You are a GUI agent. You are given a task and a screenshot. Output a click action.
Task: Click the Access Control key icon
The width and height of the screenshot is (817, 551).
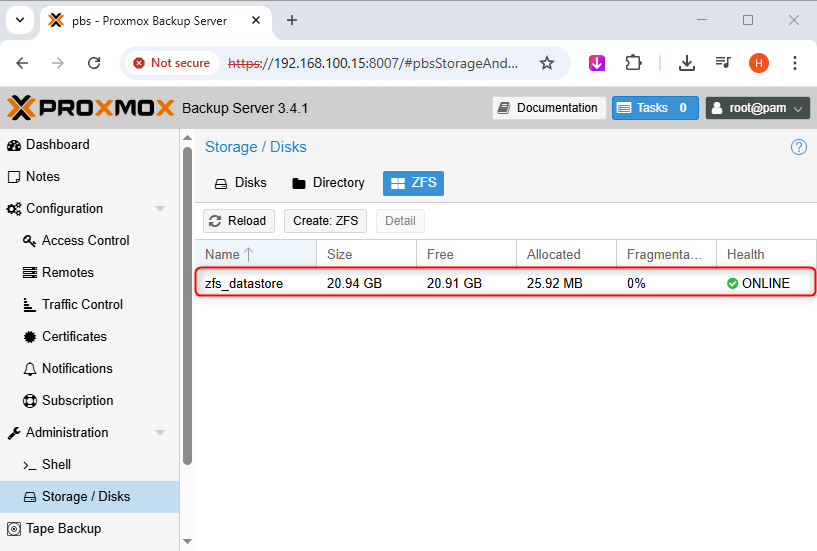30,241
